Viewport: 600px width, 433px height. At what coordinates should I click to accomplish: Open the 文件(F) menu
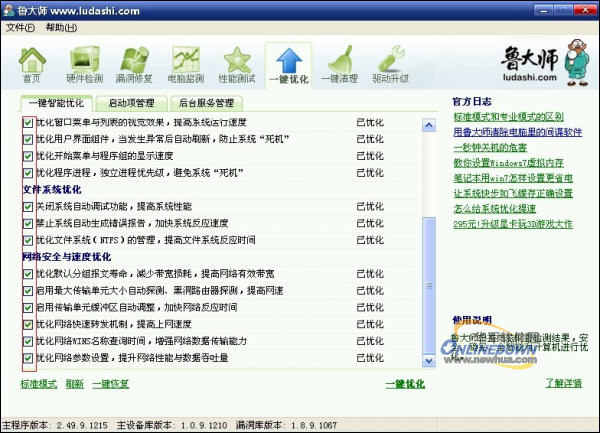coord(20,27)
